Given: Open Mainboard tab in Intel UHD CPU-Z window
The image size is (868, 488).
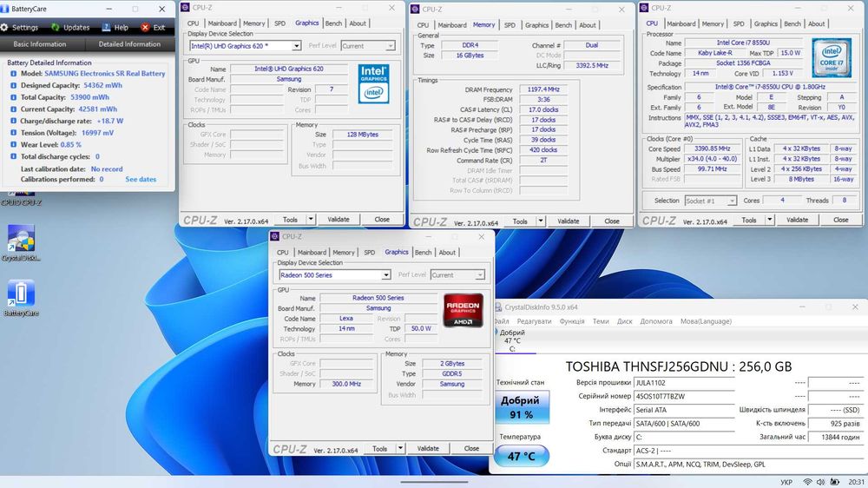Looking at the screenshot, I should click(222, 23).
